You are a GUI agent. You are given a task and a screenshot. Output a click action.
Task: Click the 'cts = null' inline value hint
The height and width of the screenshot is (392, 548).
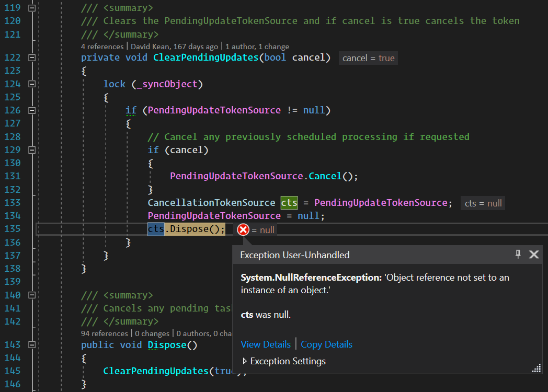[x=483, y=203]
